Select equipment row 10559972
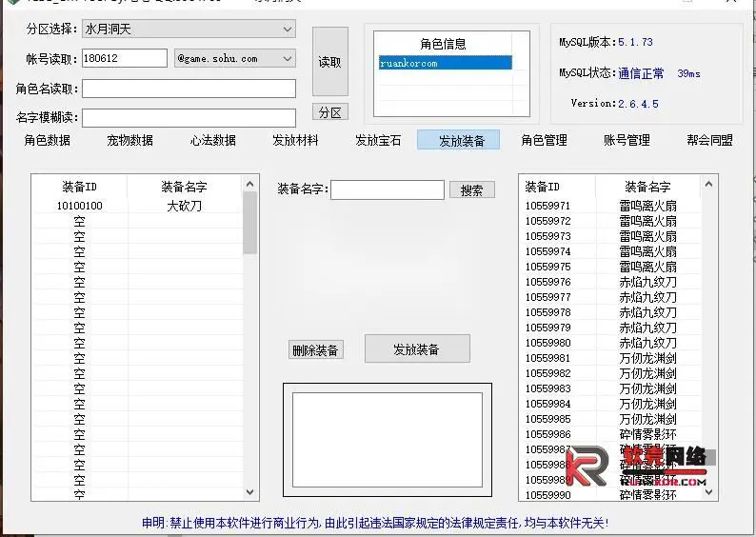This screenshot has height=537, width=756. (x=611, y=221)
